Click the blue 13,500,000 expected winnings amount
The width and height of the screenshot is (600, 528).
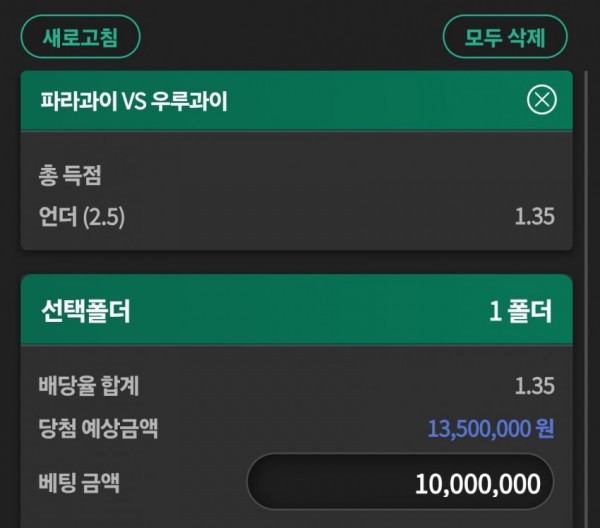pyautogui.click(x=478, y=429)
